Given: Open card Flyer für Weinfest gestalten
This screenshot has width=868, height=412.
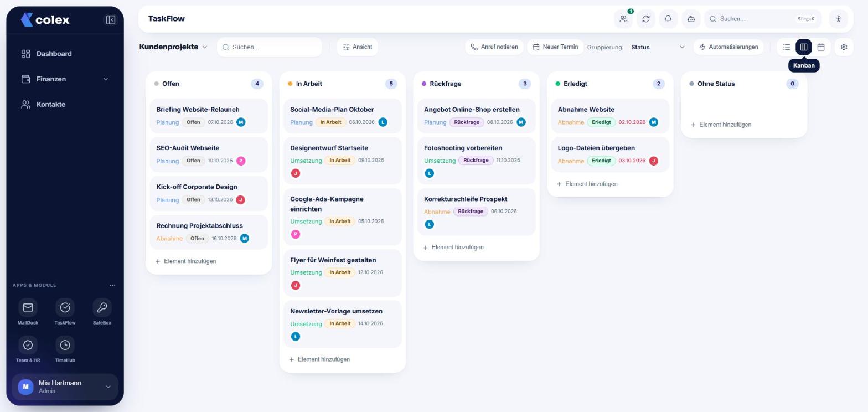Looking at the screenshot, I should coord(343,273).
